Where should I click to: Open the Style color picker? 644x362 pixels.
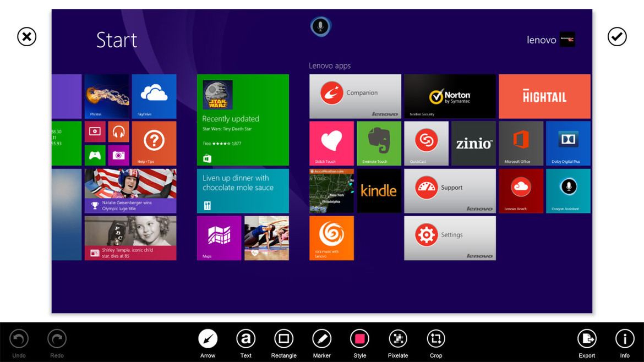(360, 339)
